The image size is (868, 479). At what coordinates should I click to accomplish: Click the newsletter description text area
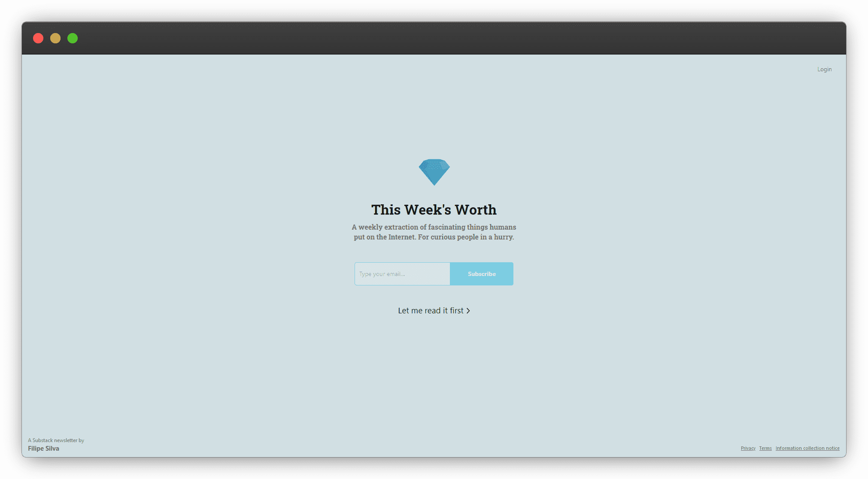click(x=434, y=232)
